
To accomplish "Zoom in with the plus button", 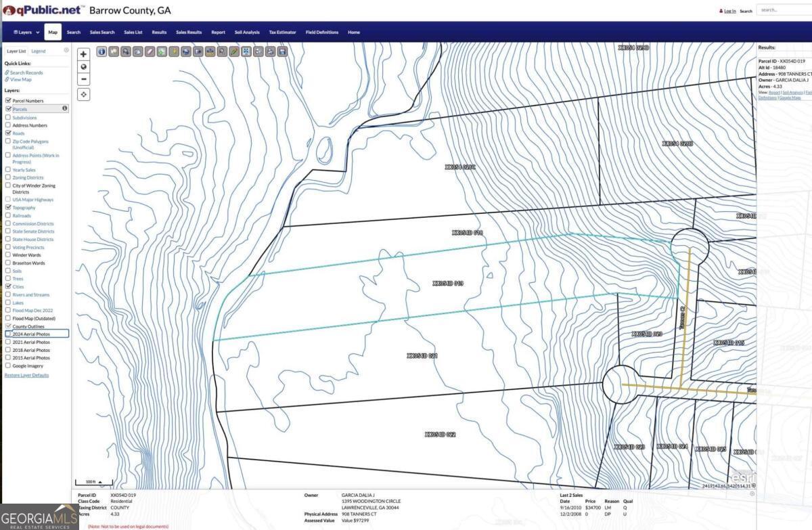I will pos(84,54).
